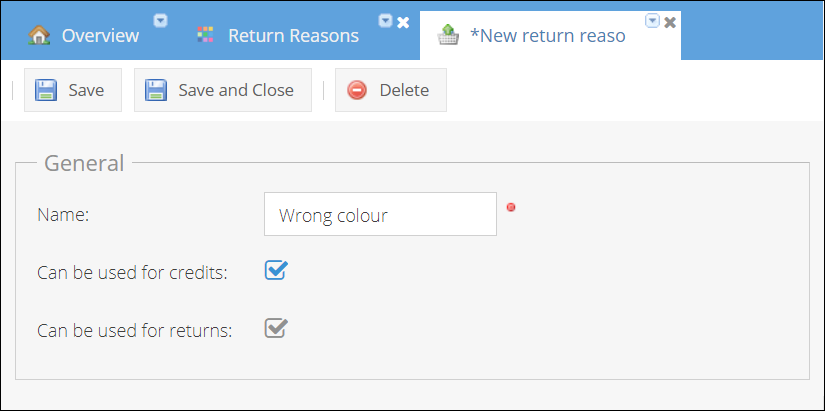Open the New return reason tab dropdown
The width and height of the screenshot is (825, 411).
click(x=652, y=20)
